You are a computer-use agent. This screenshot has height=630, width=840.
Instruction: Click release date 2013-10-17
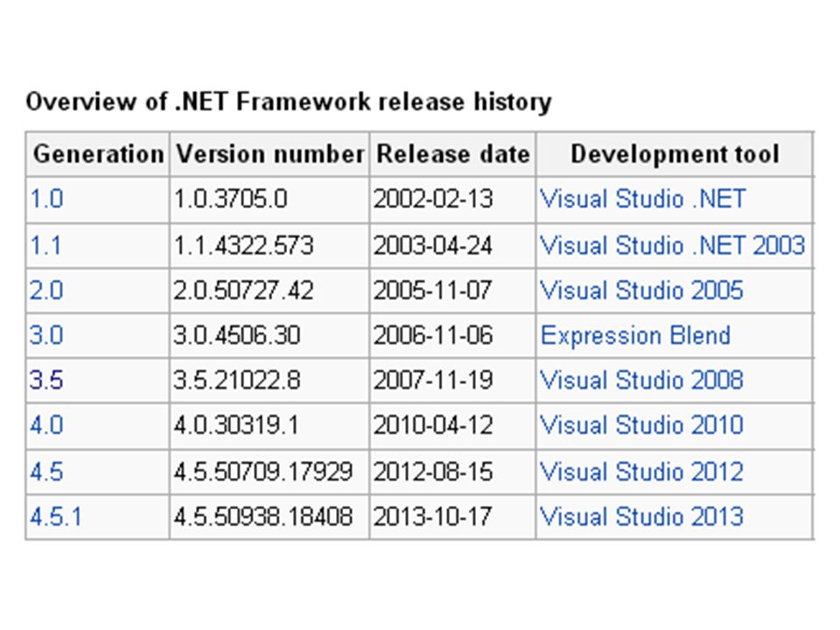coord(433,517)
